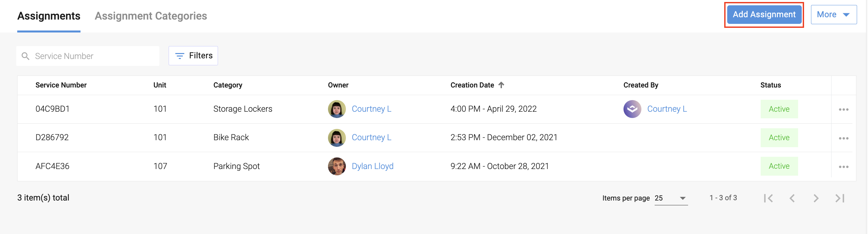The image size is (868, 234).
Task: Open three-dot menu for Parking Spot row
Action: 843,167
